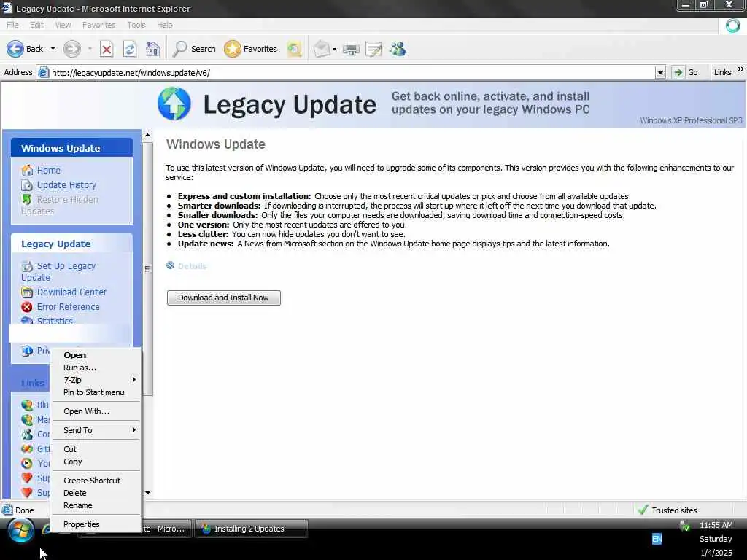747x560 pixels.
Task: Select Pin to Start menu
Action: pos(95,392)
